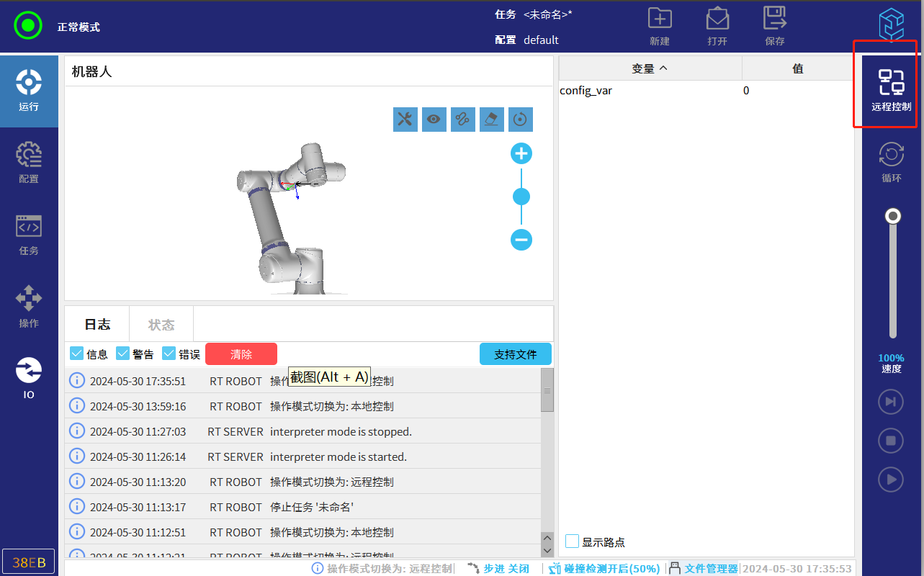Click the log scroll-down arrow

[x=547, y=553]
